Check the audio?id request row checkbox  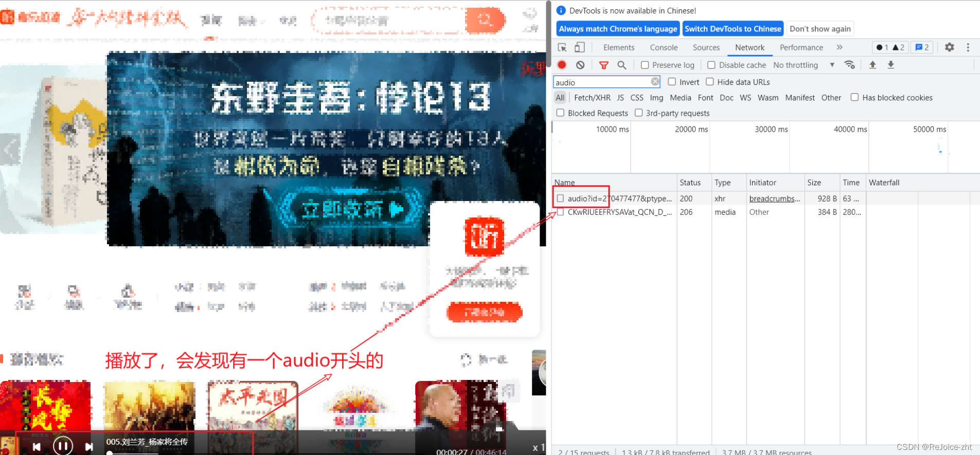click(x=561, y=198)
